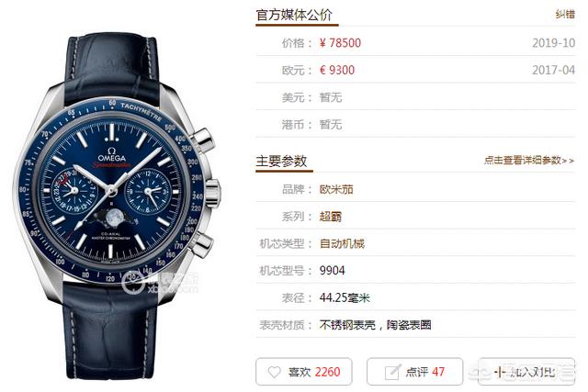Click the pencil edit icon beside 点评

pyautogui.click(x=393, y=372)
